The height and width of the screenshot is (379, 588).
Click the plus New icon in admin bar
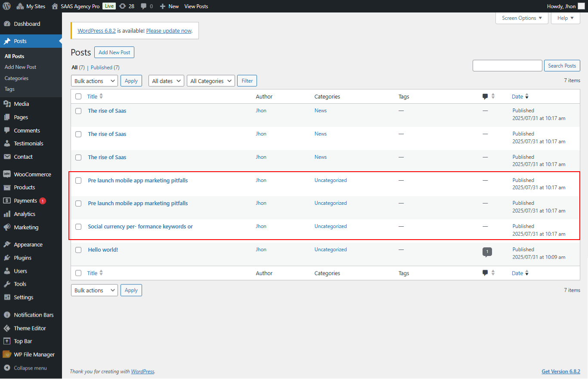click(162, 6)
